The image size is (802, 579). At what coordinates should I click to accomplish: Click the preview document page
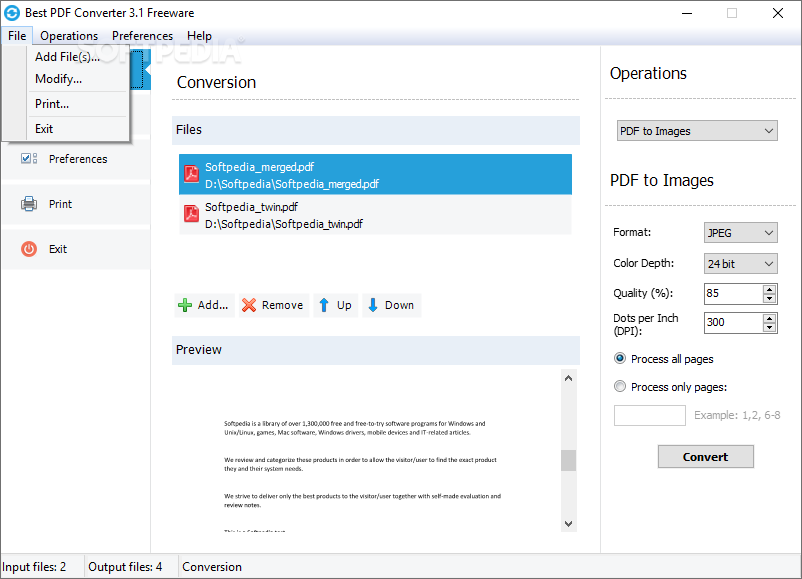pyautogui.click(x=366, y=451)
